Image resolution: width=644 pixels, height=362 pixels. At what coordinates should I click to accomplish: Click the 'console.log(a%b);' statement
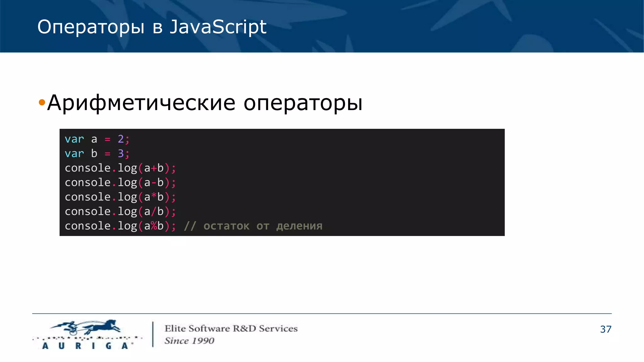point(120,226)
